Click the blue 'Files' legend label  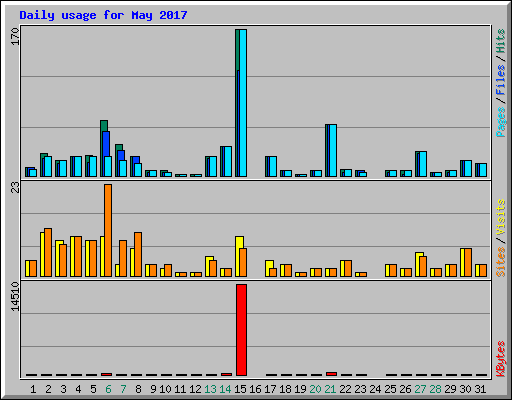coord(500,80)
